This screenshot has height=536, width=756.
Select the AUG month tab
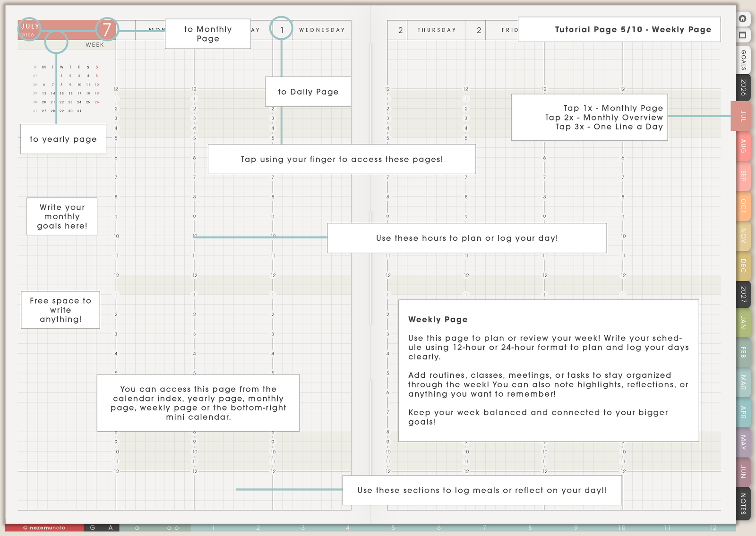pos(743,146)
